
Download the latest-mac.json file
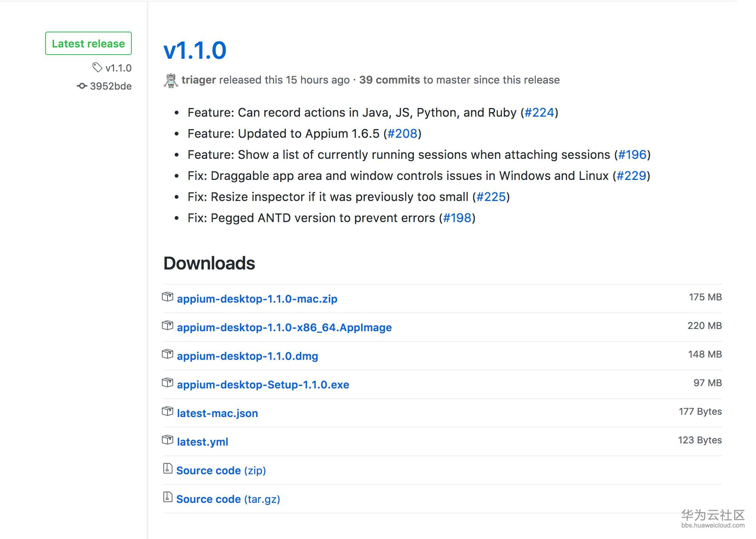217,413
